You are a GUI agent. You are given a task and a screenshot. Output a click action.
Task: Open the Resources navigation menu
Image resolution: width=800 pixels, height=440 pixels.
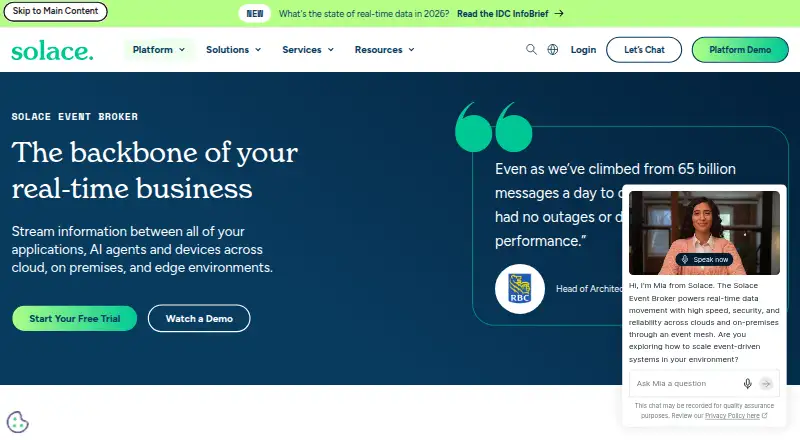point(384,50)
